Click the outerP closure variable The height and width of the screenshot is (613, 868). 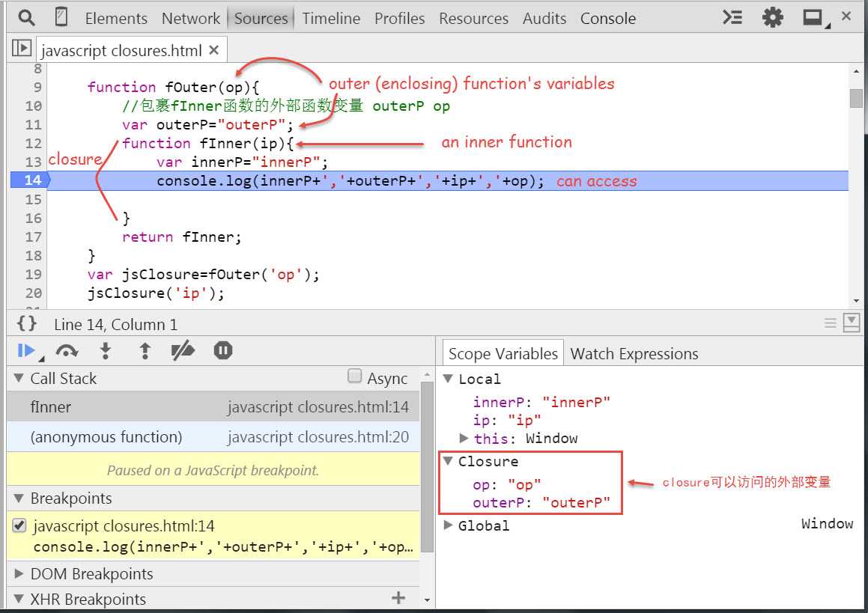coord(541,502)
